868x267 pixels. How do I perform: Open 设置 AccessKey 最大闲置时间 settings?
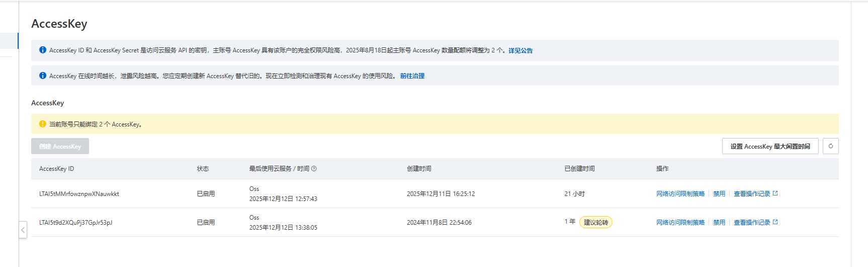pos(770,146)
